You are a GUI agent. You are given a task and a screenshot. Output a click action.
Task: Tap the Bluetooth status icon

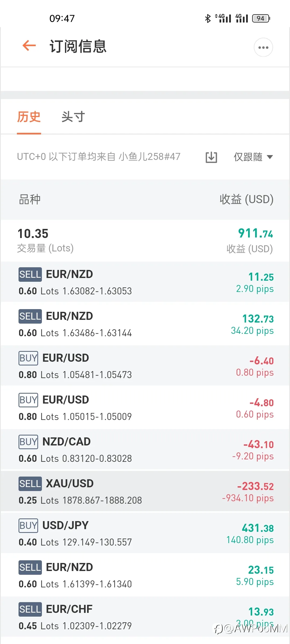tap(208, 18)
